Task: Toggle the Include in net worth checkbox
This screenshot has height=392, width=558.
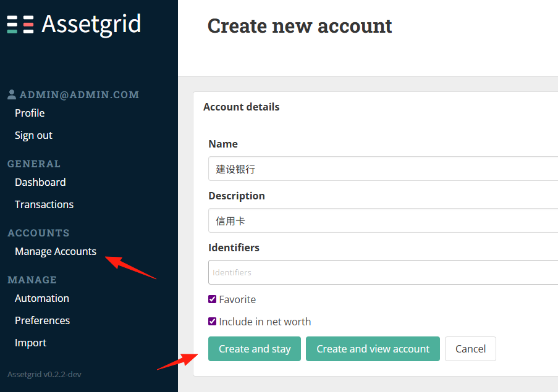Action: click(212, 321)
